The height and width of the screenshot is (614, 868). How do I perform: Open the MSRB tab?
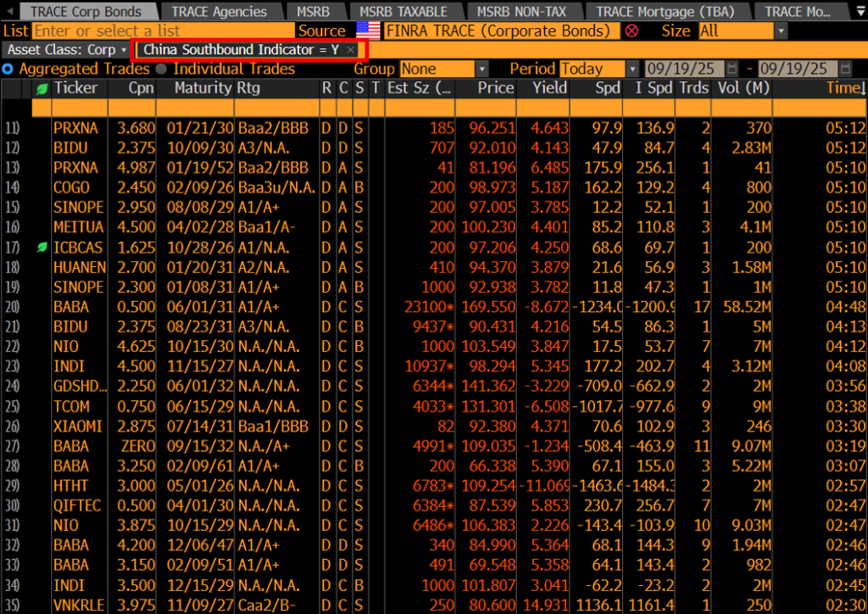pos(314,11)
